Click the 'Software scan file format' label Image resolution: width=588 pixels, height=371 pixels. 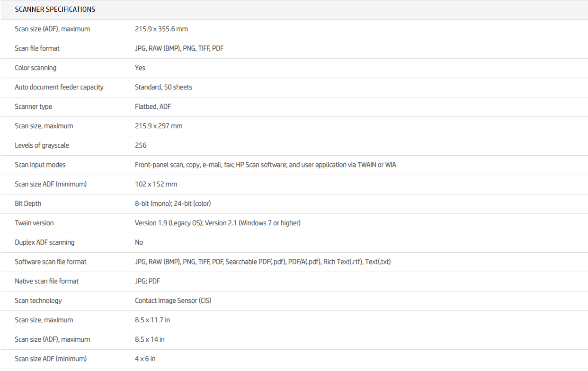(x=51, y=262)
